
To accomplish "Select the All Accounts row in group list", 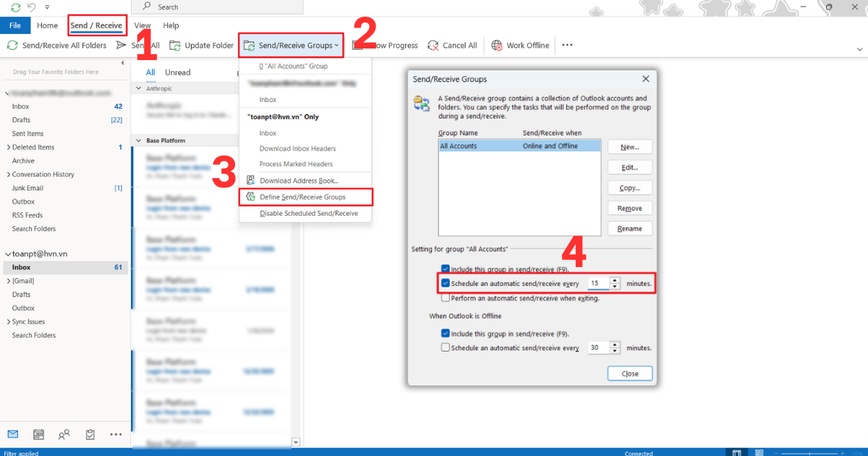I will (519, 145).
